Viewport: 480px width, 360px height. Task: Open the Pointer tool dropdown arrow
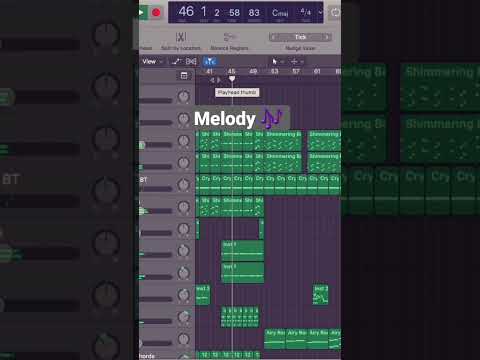[282, 62]
